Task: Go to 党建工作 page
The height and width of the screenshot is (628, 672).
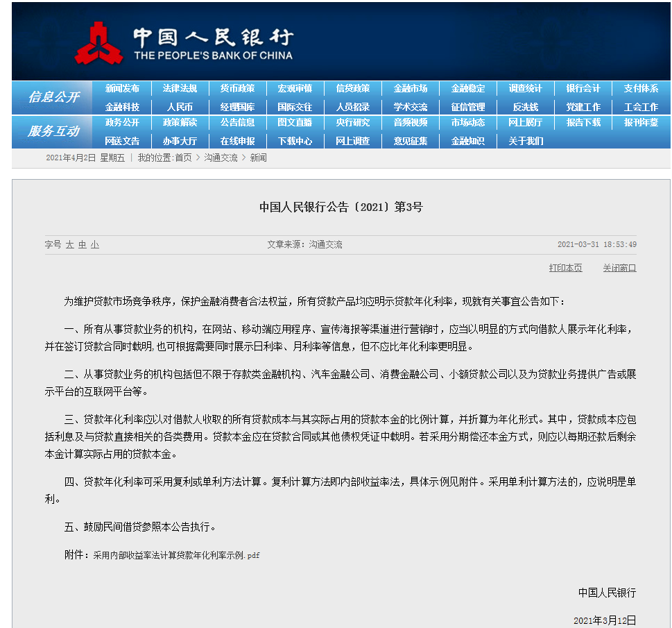Action: (x=583, y=107)
